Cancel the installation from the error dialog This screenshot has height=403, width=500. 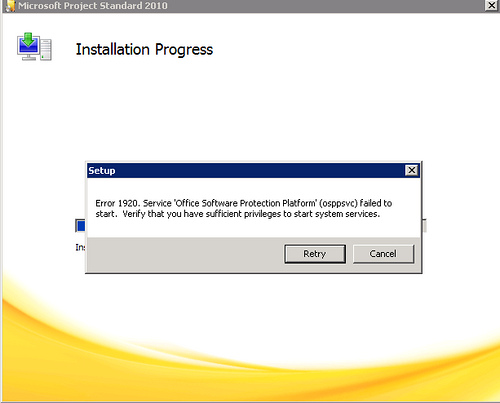coord(383,254)
